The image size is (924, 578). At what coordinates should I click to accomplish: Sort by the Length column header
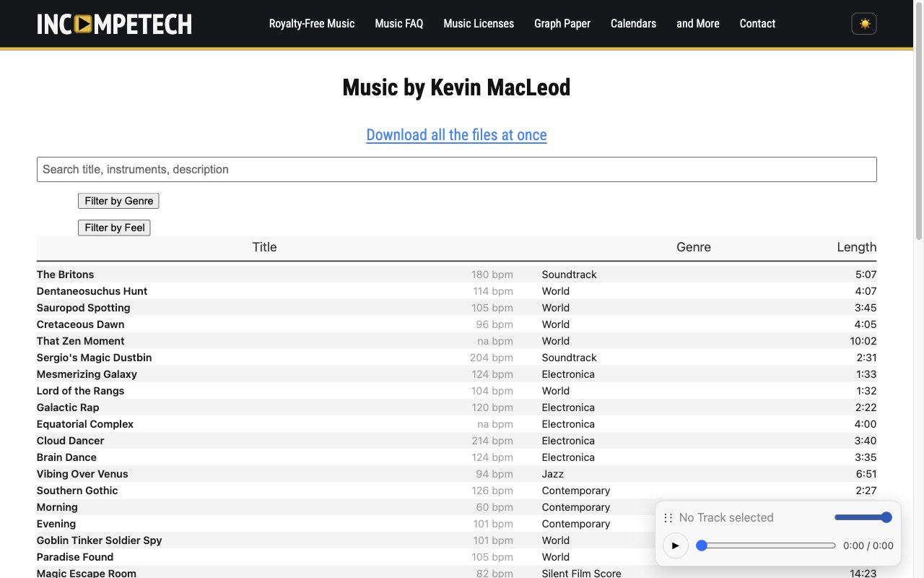(x=857, y=247)
